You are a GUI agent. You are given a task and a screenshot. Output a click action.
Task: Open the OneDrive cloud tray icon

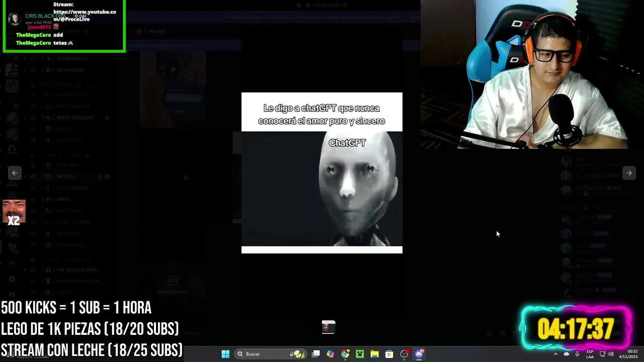click(567, 354)
